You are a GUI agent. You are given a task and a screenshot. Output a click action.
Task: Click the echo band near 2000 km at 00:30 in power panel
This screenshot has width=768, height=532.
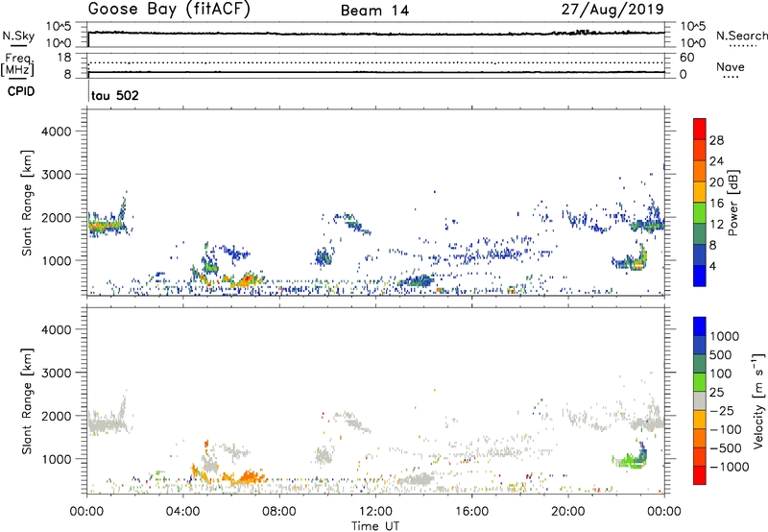coord(107,227)
